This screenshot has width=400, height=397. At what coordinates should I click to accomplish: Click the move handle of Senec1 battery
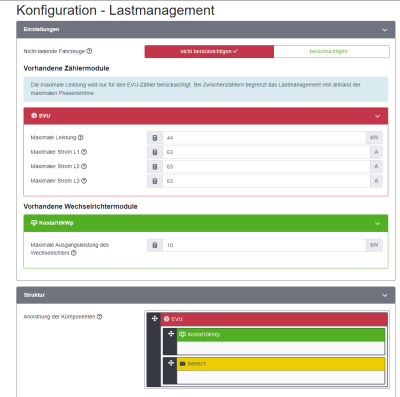(171, 363)
